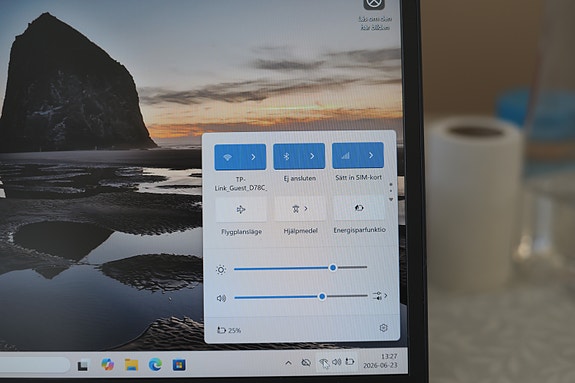Toggle Wi-Fi off in quick settings
This screenshot has height=383, width=575.
pos(228,157)
